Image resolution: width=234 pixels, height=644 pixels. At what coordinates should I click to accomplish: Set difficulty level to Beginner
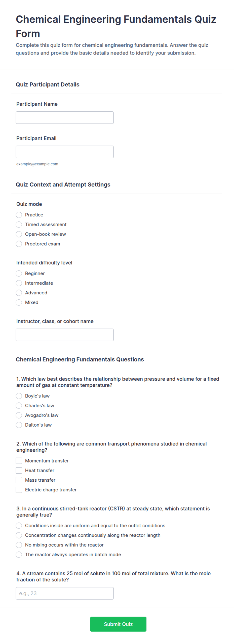click(x=19, y=273)
